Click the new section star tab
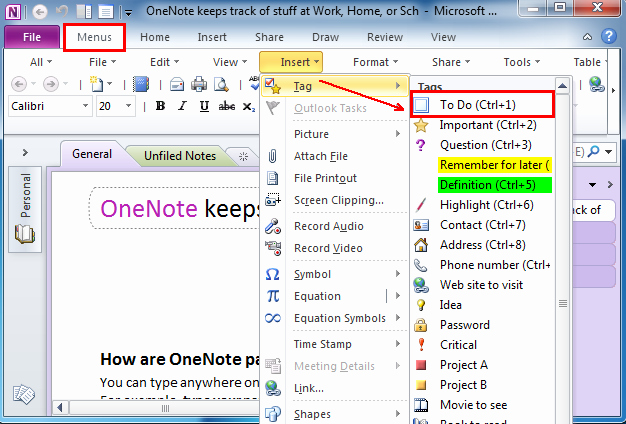Image resolution: width=626 pixels, height=424 pixels. [243, 157]
